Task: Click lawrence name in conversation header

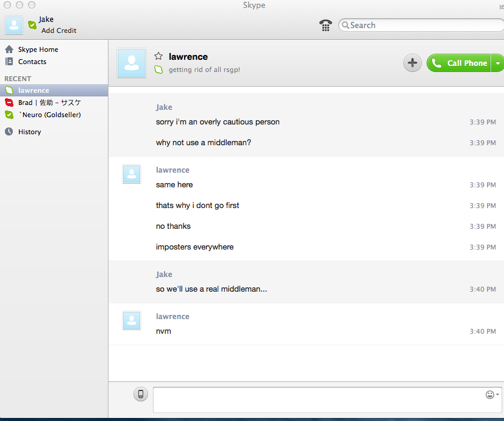Action: pos(188,57)
